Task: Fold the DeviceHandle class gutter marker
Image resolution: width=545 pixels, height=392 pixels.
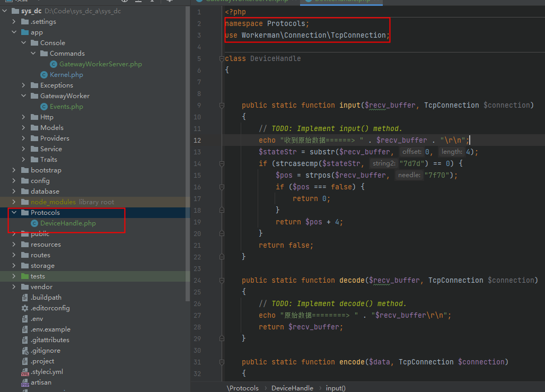Action: (222, 59)
